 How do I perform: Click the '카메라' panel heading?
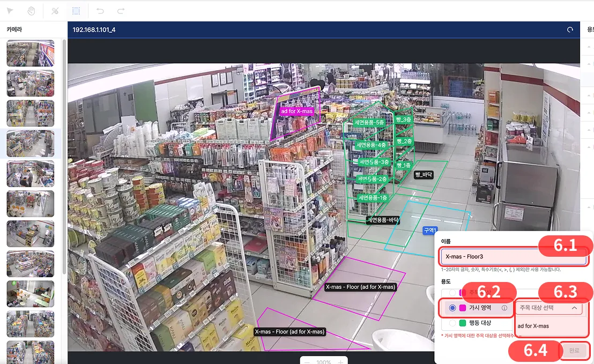(x=14, y=29)
